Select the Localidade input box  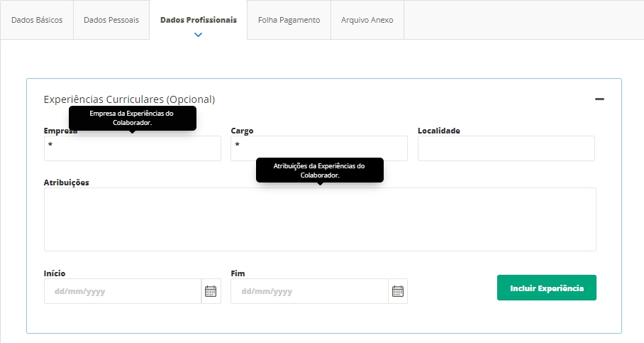tap(506, 148)
